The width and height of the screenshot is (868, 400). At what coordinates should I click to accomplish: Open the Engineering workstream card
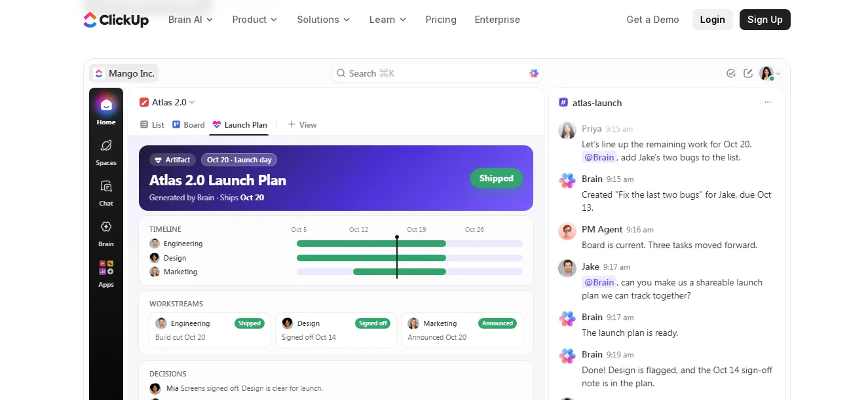click(x=210, y=330)
